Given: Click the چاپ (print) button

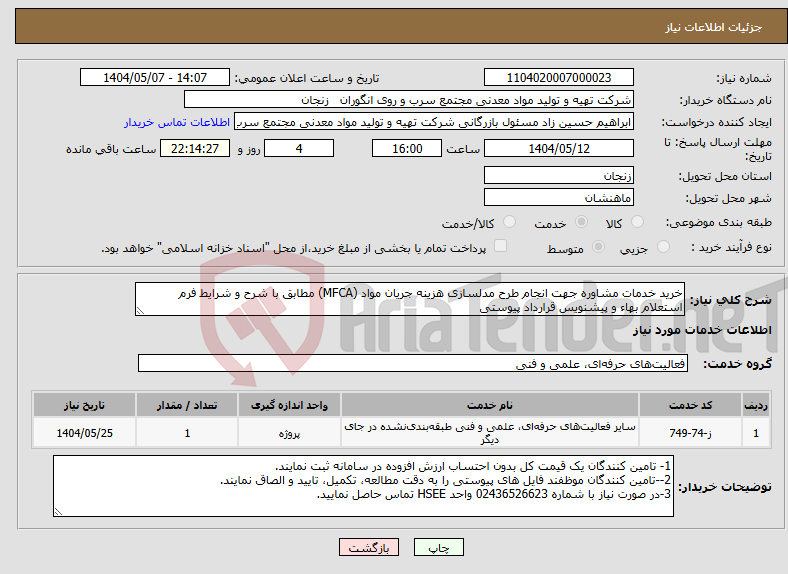Looking at the screenshot, I should tap(438, 548).
